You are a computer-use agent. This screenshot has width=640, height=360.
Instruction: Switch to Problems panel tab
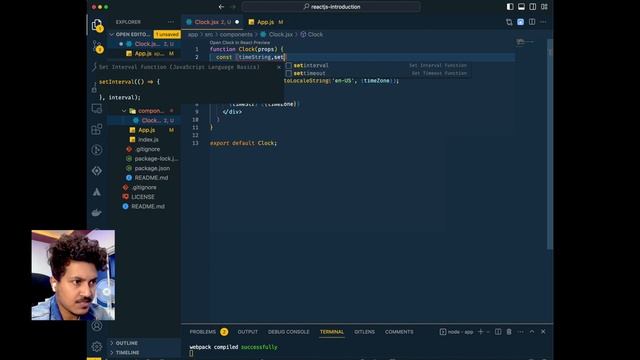click(x=208, y=332)
